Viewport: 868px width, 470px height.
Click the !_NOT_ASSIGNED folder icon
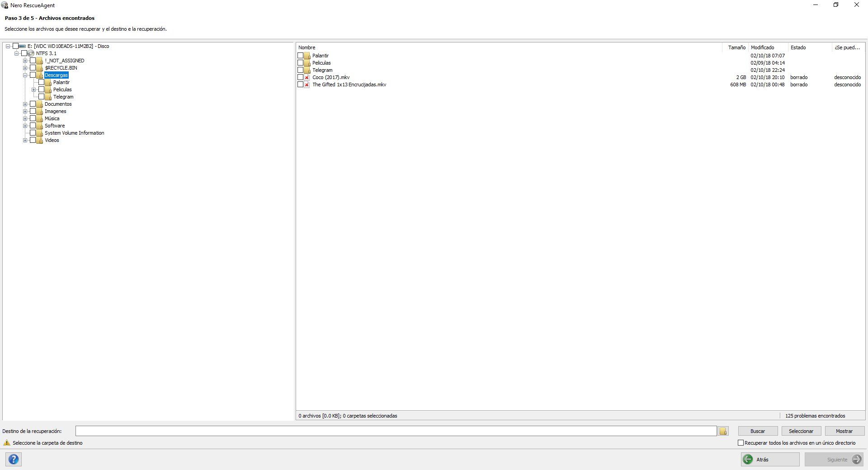(40, 61)
